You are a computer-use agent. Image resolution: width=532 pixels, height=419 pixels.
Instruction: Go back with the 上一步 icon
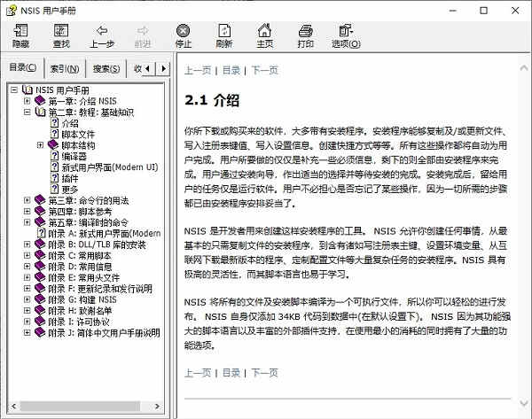pos(102,31)
